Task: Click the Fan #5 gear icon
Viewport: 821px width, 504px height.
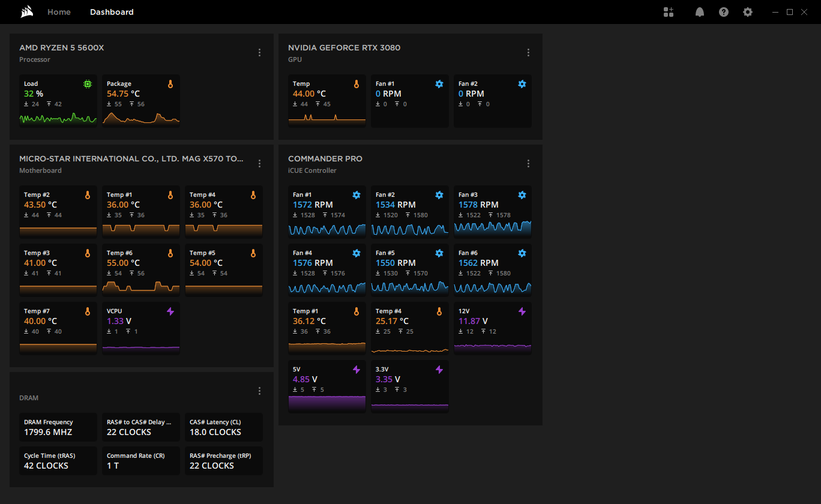Action: click(x=439, y=253)
